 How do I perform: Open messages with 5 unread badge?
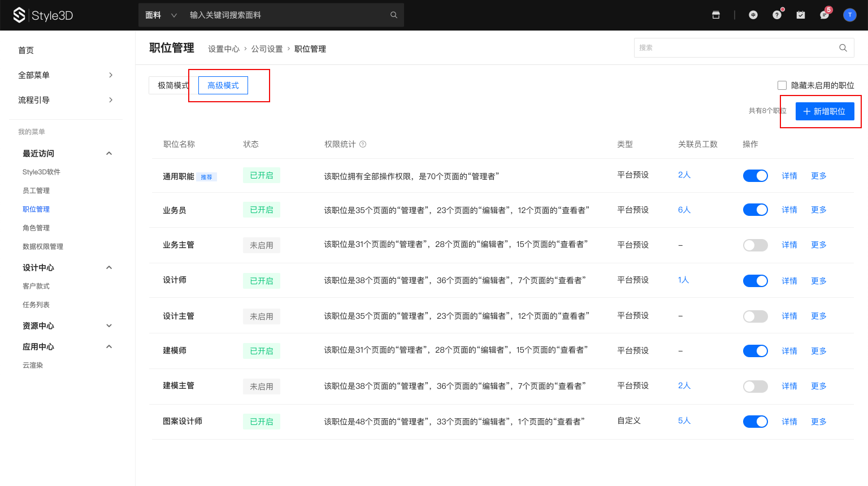[824, 15]
